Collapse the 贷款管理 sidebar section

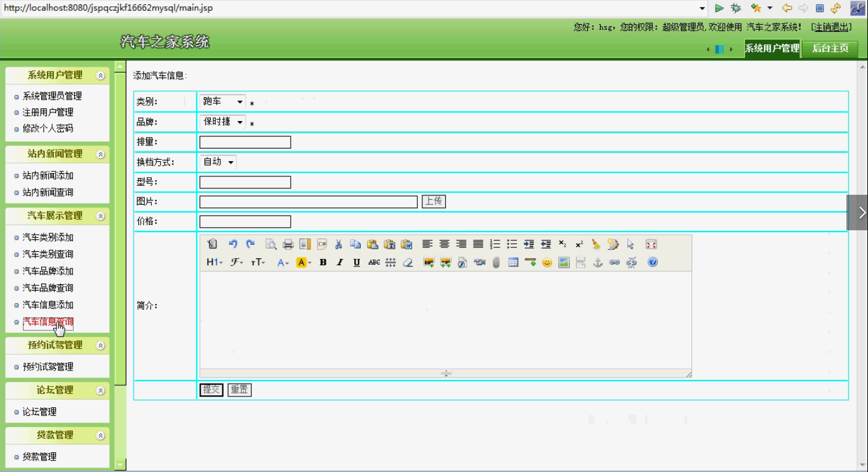pos(100,436)
